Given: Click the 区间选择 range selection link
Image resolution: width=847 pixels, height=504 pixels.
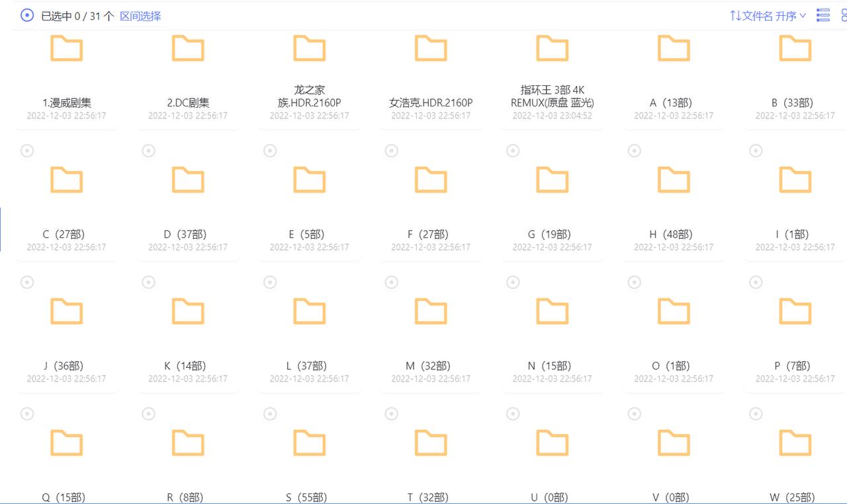Looking at the screenshot, I should coord(140,16).
